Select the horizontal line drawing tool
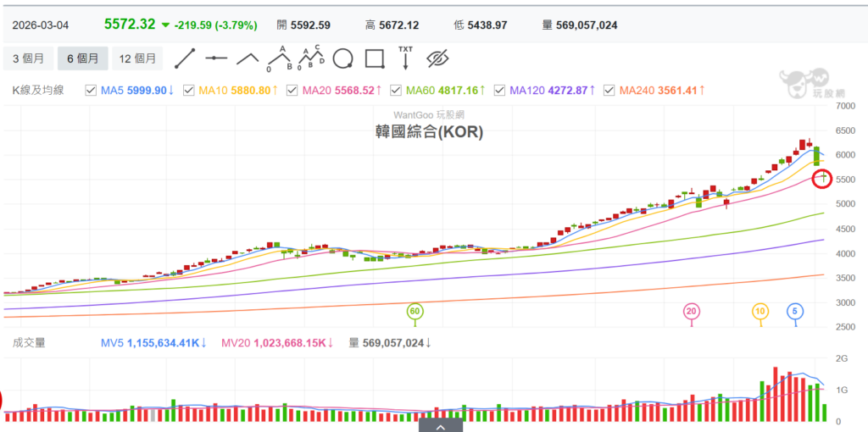The height and width of the screenshot is (432, 868). pos(216,58)
